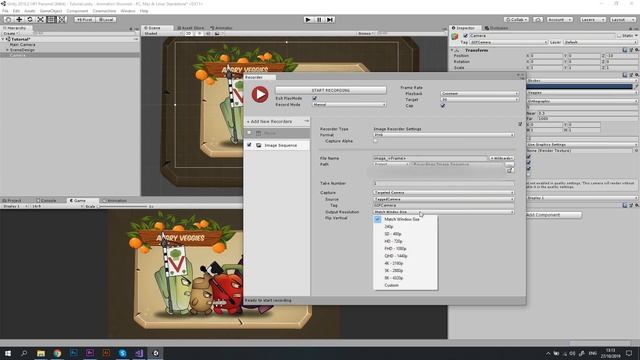This screenshot has height=360, width=640.
Task: Collapse the Tutorial scene in Hierarchy
Action: coord(3,39)
